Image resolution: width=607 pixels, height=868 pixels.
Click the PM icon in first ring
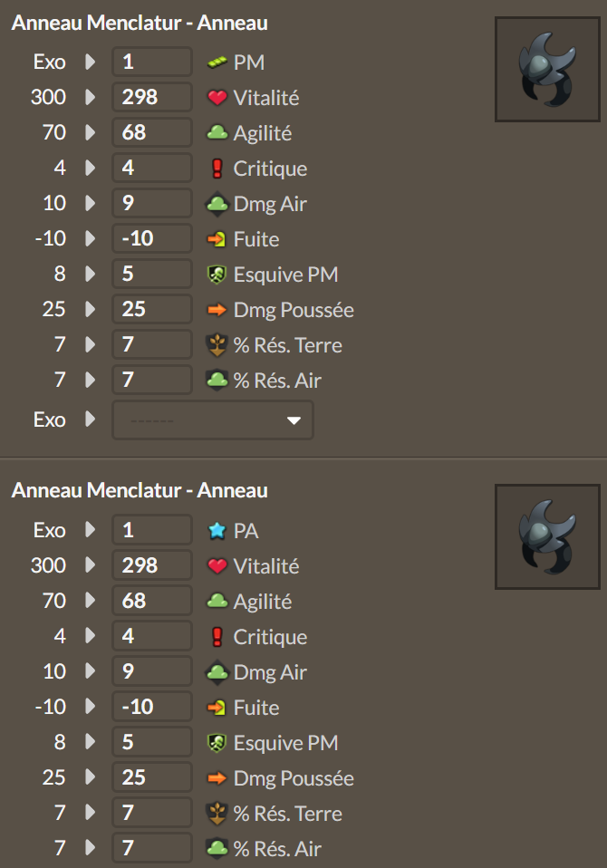tap(217, 63)
